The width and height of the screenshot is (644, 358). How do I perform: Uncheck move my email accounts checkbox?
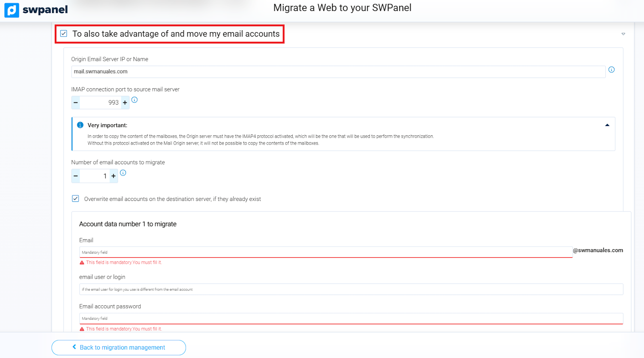(x=64, y=33)
